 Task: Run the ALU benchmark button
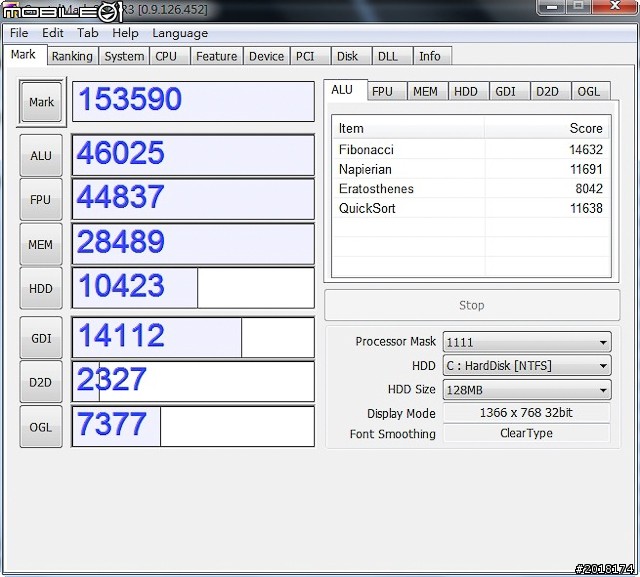(41, 155)
